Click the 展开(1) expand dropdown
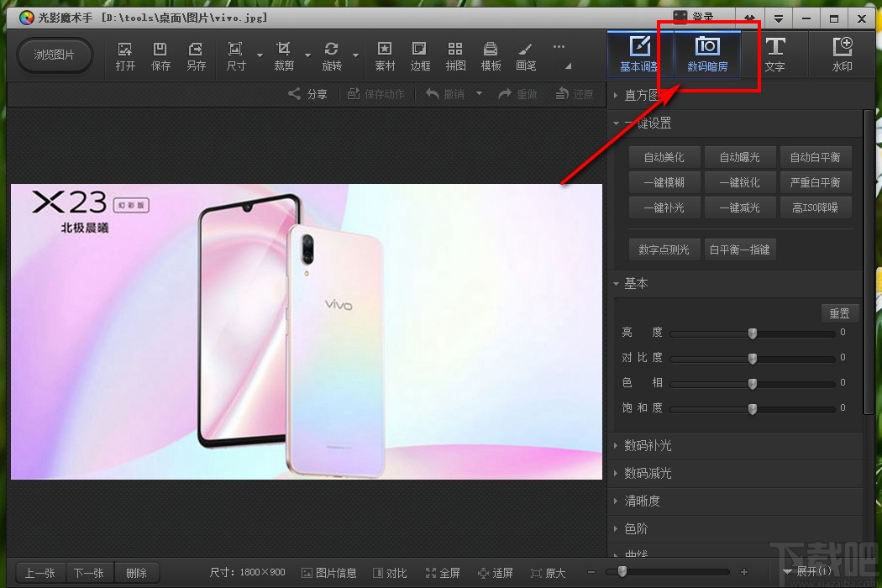This screenshot has width=882, height=588. tap(807, 572)
